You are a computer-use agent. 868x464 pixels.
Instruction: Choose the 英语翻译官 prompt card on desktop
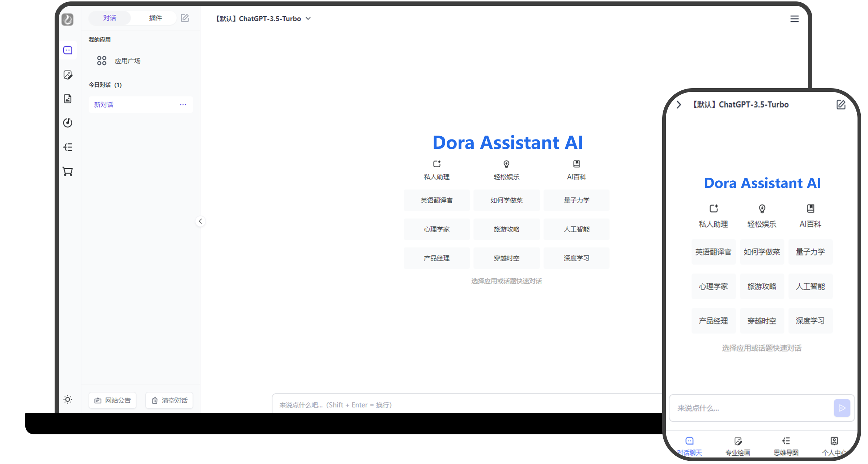tap(437, 200)
